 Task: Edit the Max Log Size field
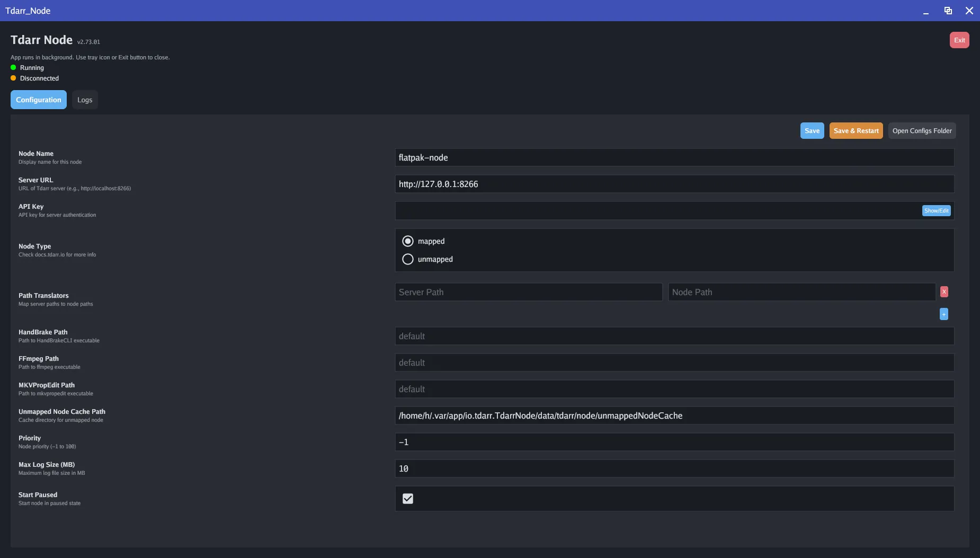point(675,468)
